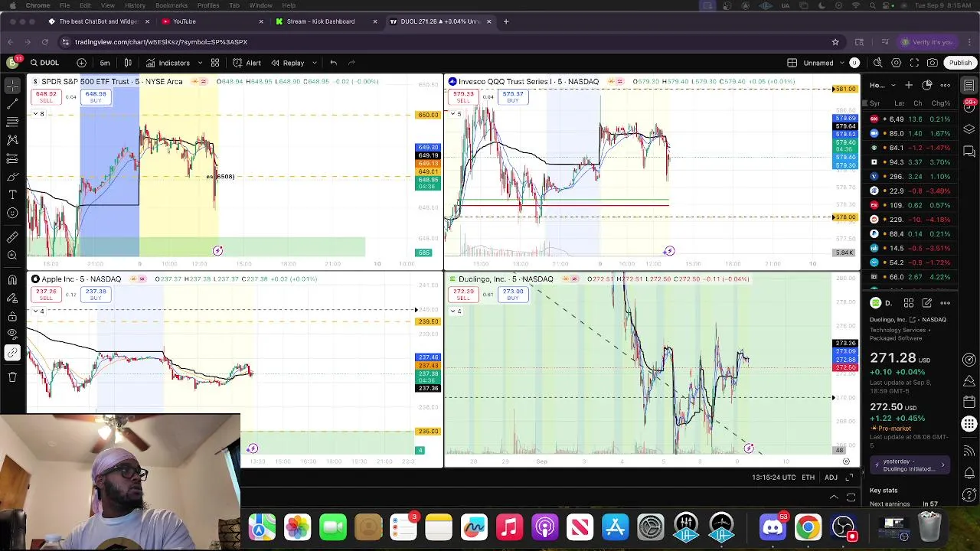The image size is (980, 551).
Task: Open the timezone clock menu
Action: point(772,478)
